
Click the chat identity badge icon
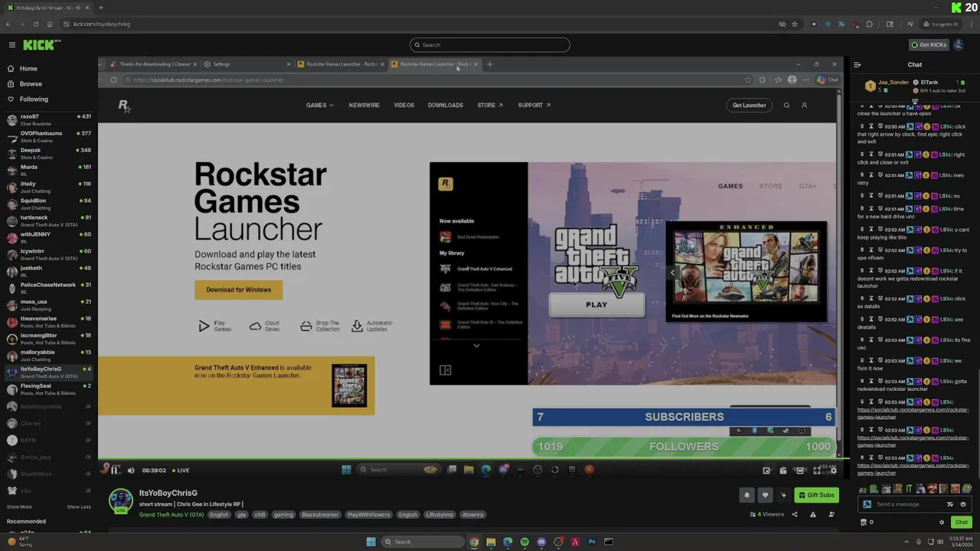click(867, 504)
